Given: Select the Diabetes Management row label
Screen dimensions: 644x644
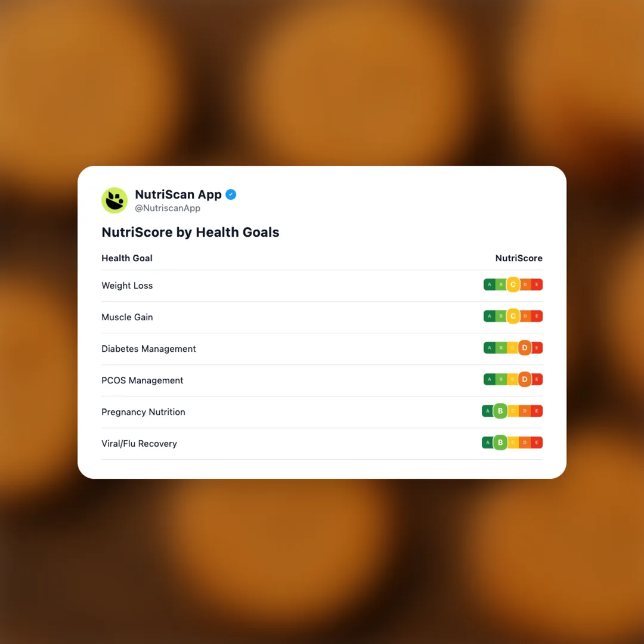Looking at the screenshot, I should pos(148,349).
